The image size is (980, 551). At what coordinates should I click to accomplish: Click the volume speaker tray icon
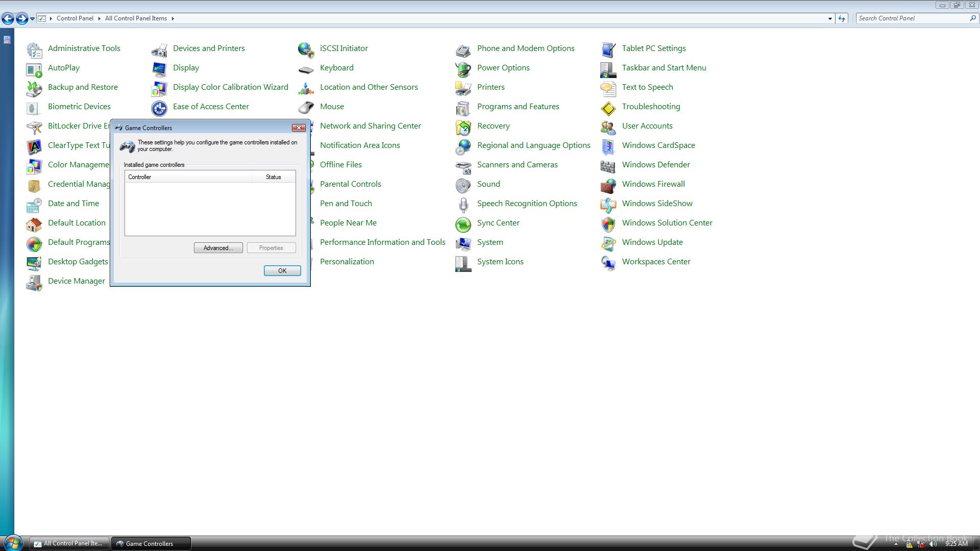[x=933, y=544]
